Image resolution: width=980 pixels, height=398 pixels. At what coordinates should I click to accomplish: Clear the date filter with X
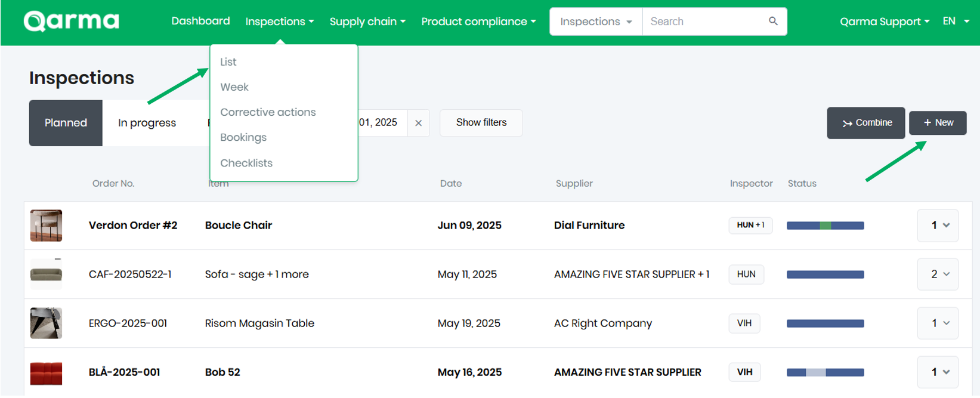[x=419, y=123]
